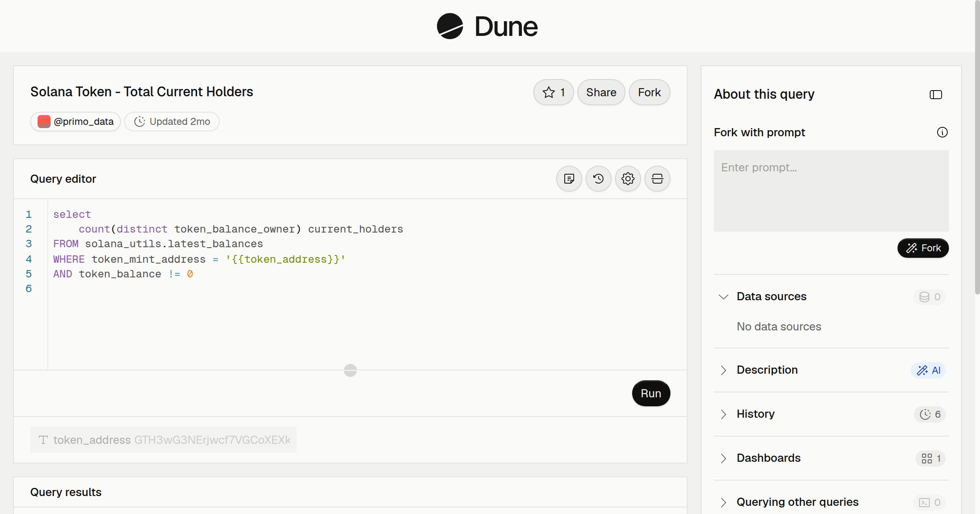Click the editor resize handle circle

350,370
